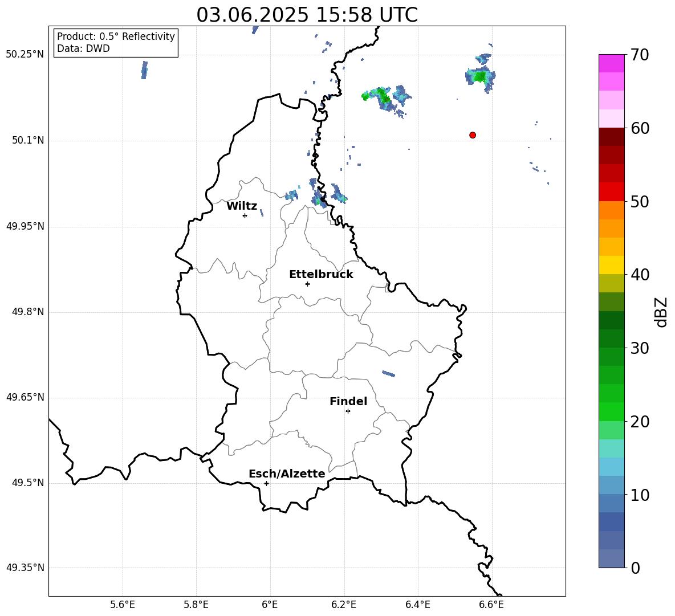Click the 6°E longitude label
This screenshot has height=616, width=675.
click(270, 605)
